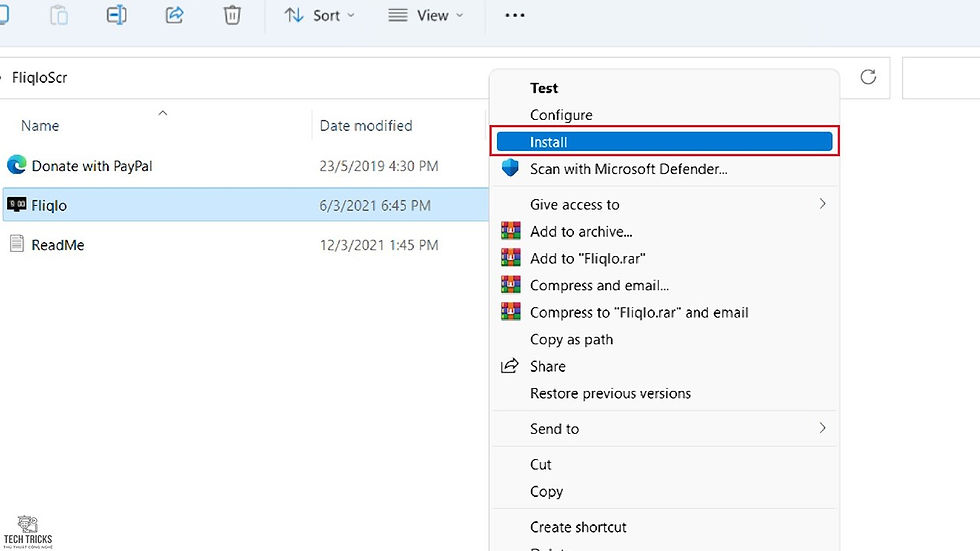
Task: Click the Rename icon in toolbar
Action: click(116, 15)
